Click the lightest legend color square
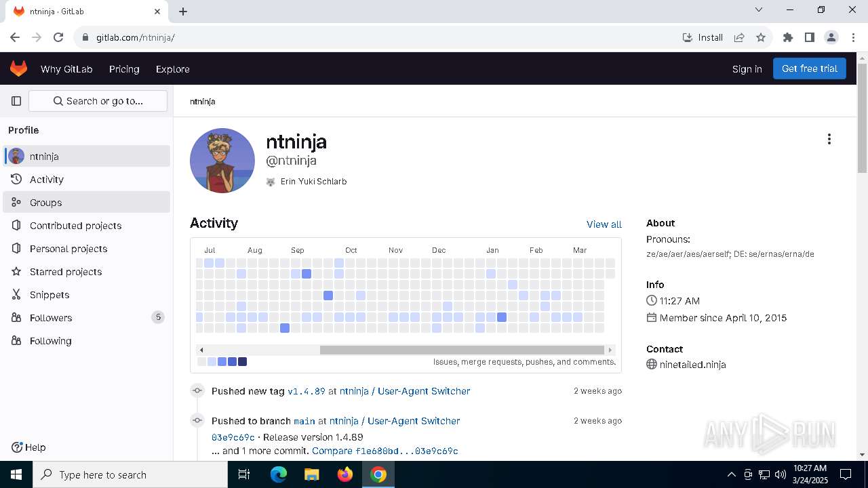868x488 pixels. [x=202, y=362]
